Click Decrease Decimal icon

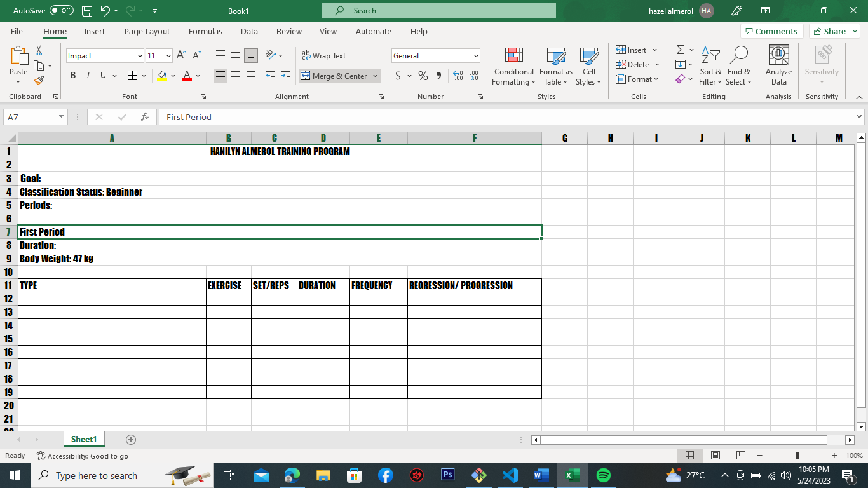473,76
